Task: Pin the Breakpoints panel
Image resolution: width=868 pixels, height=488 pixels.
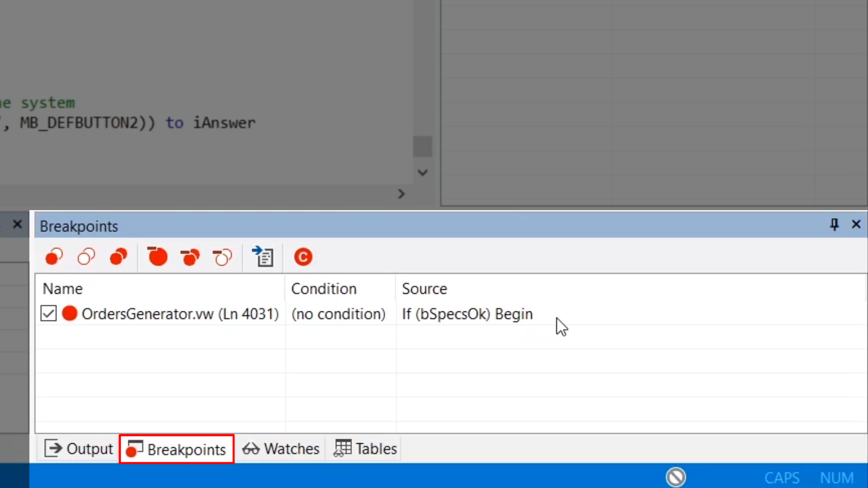Action: point(834,225)
